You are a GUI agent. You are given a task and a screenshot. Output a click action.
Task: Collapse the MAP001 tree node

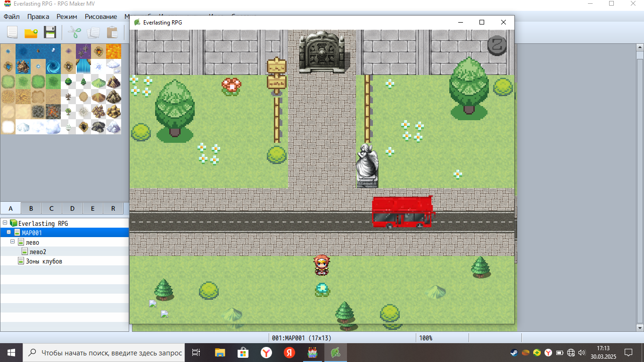pos(9,232)
